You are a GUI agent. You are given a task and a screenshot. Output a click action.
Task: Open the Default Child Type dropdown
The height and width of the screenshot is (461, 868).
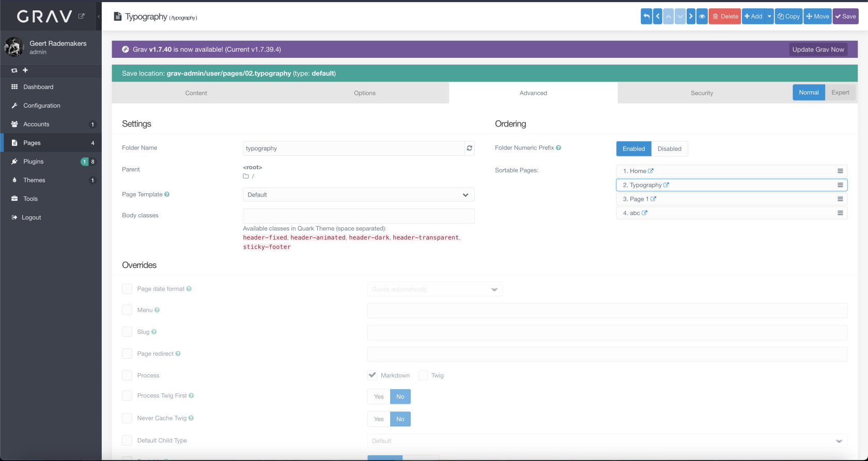click(607, 441)
